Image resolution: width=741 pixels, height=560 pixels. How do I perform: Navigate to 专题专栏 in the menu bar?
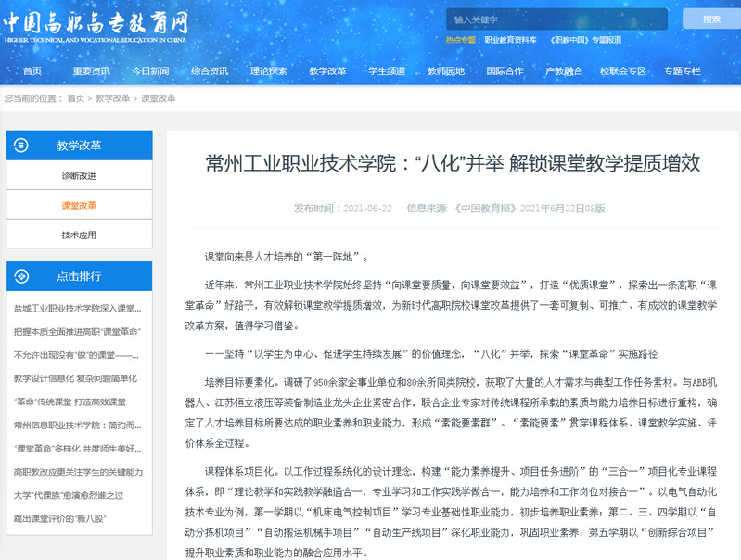pos(682,71)
